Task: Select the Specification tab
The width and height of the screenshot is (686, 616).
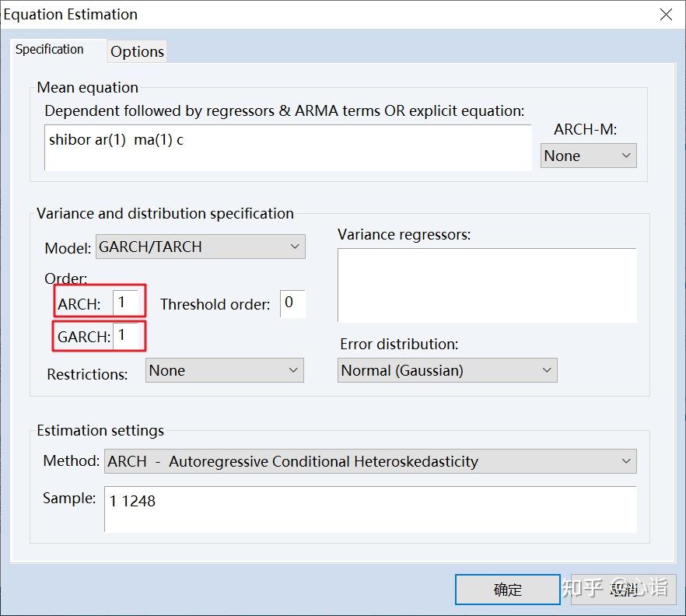Action: (50, 49)
